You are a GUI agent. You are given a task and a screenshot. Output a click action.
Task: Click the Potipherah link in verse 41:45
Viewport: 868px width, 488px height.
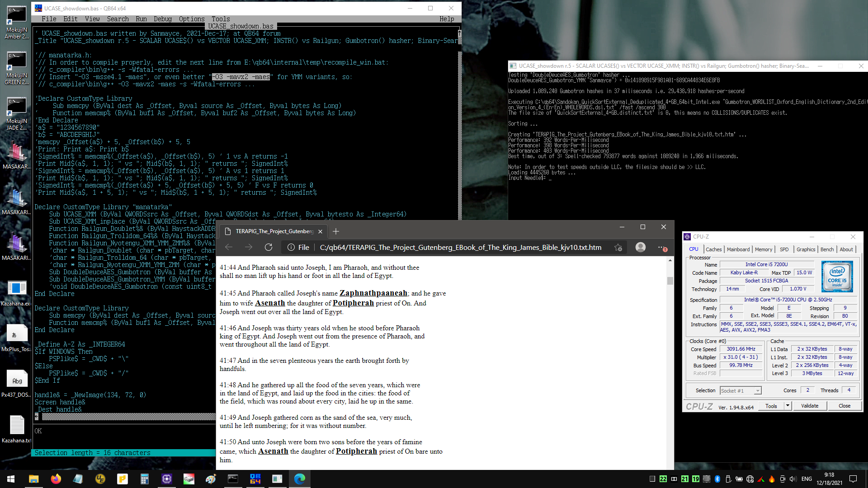click(353, 303)
